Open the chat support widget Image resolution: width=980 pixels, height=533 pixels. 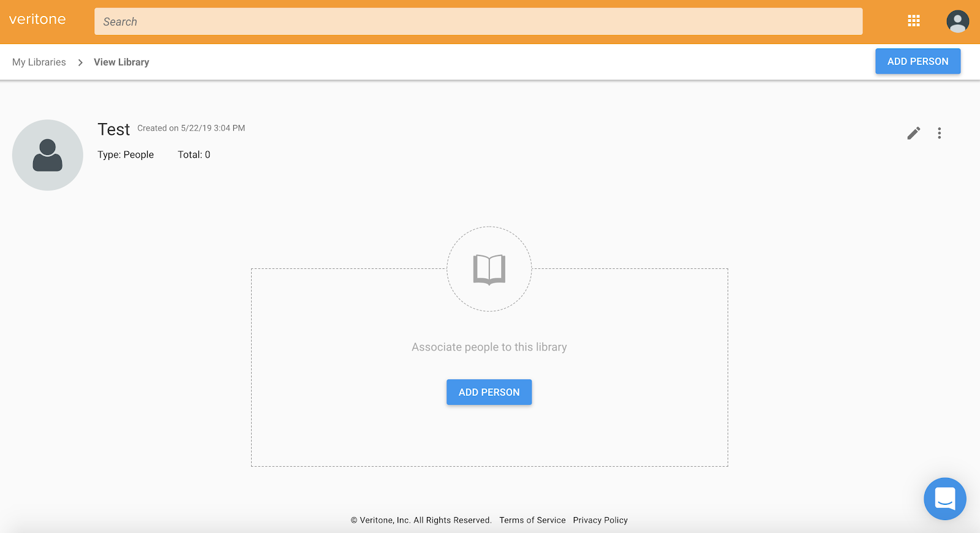click(945, 499)
